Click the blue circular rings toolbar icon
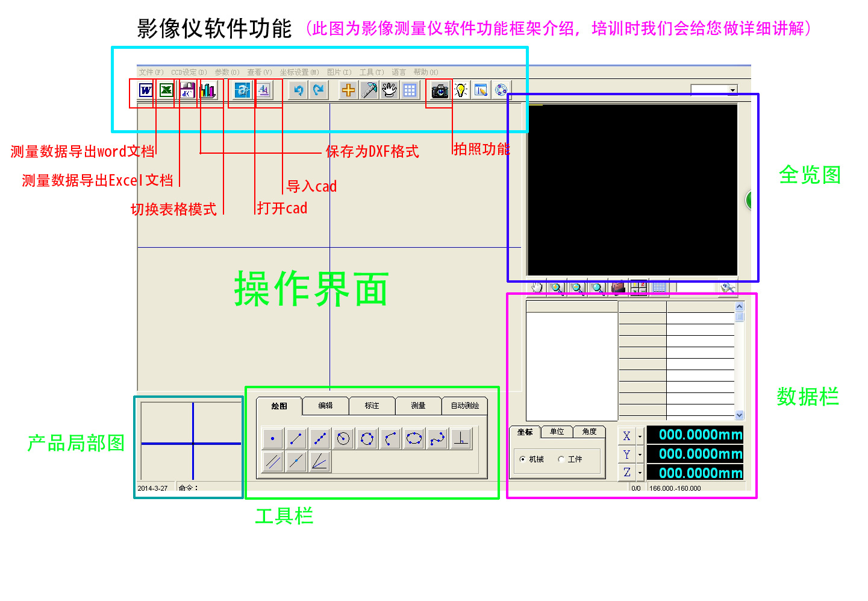Viewport: 868px width, 601px height. pos(501,90)
